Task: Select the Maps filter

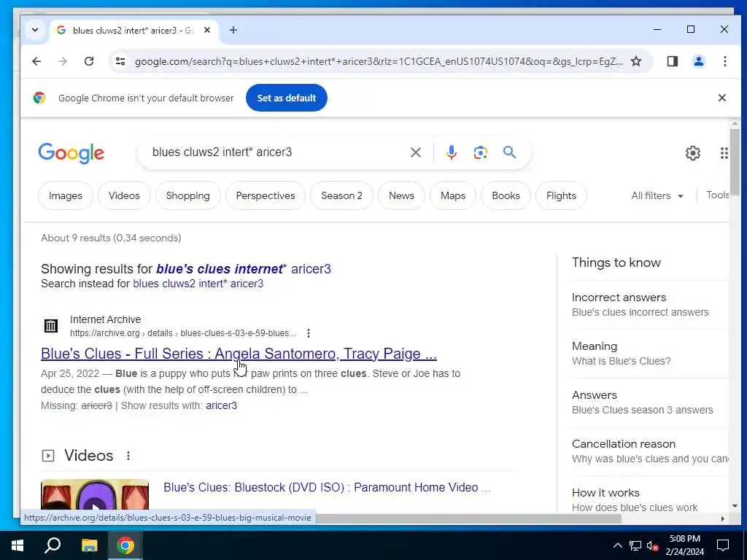Action: click(x=452, y=195)
